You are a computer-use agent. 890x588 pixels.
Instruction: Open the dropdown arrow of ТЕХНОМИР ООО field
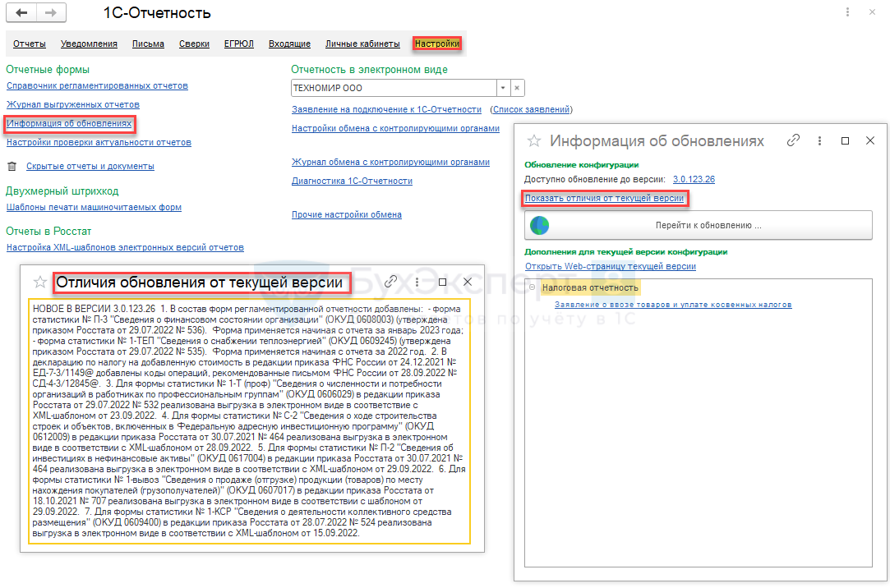503,88
